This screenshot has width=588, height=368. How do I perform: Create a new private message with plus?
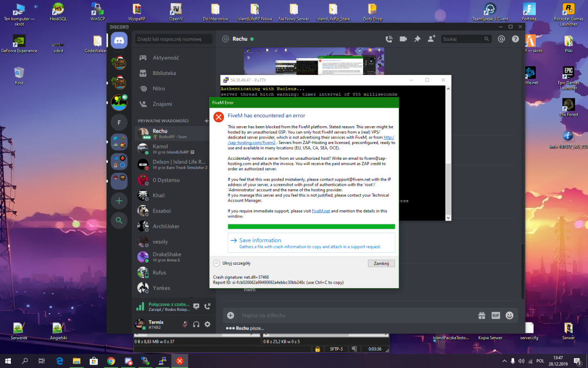point(207,121)
